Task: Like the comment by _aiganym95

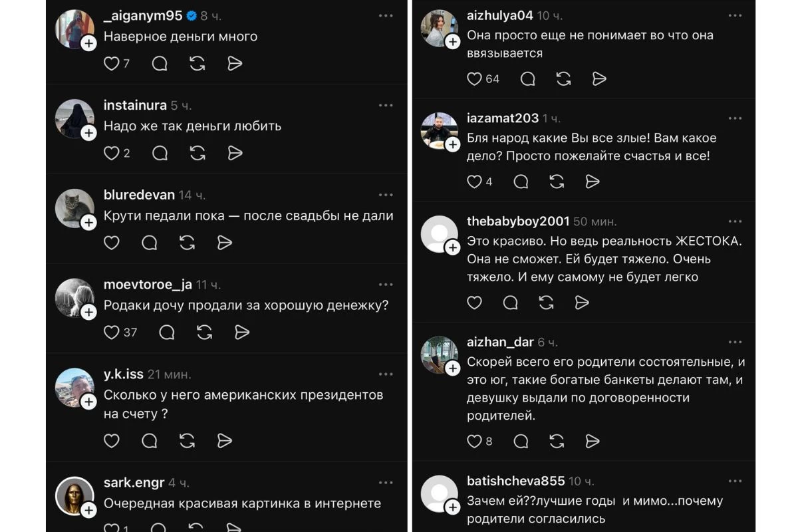Action: coord(111,63)
